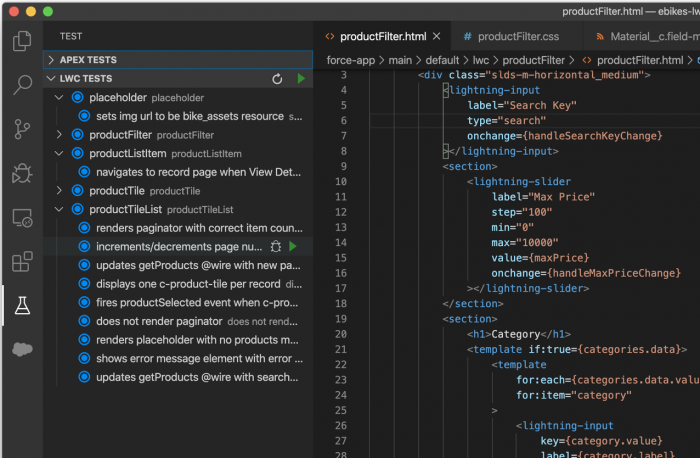Collapse the productListItem test suite

pyautogui.click(x=58, y=153)
